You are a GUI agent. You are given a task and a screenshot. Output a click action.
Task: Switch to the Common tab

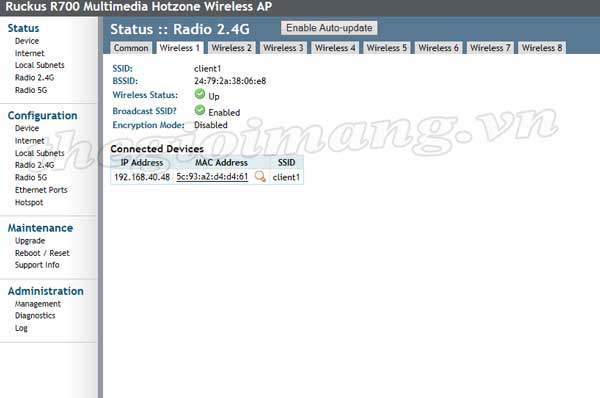point(131,48)
